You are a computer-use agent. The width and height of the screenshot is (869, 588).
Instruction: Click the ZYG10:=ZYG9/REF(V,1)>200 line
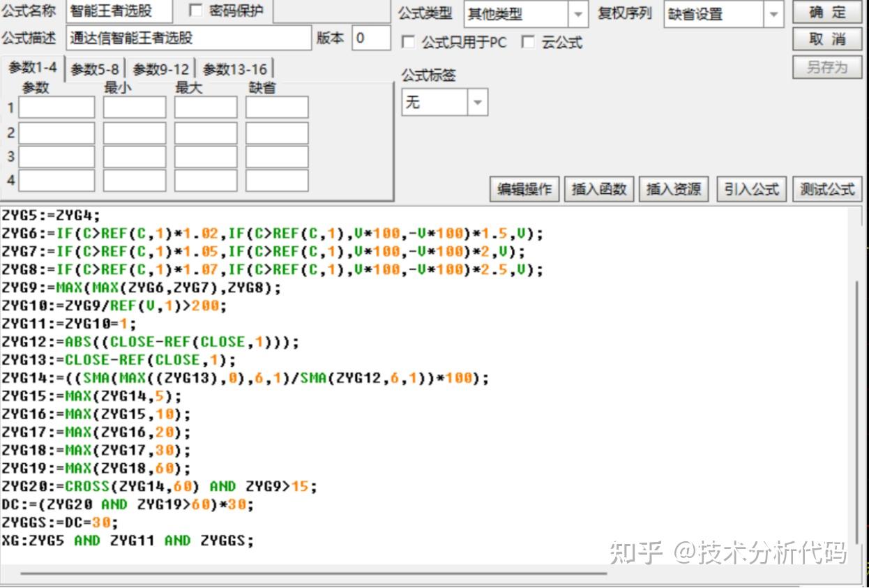[114, 306]
